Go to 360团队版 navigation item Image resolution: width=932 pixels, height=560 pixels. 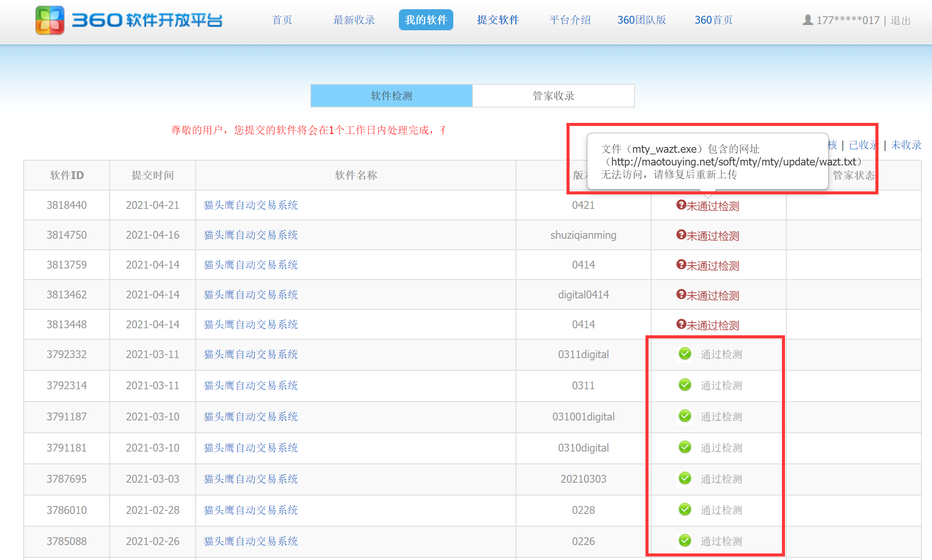point(642,20)
